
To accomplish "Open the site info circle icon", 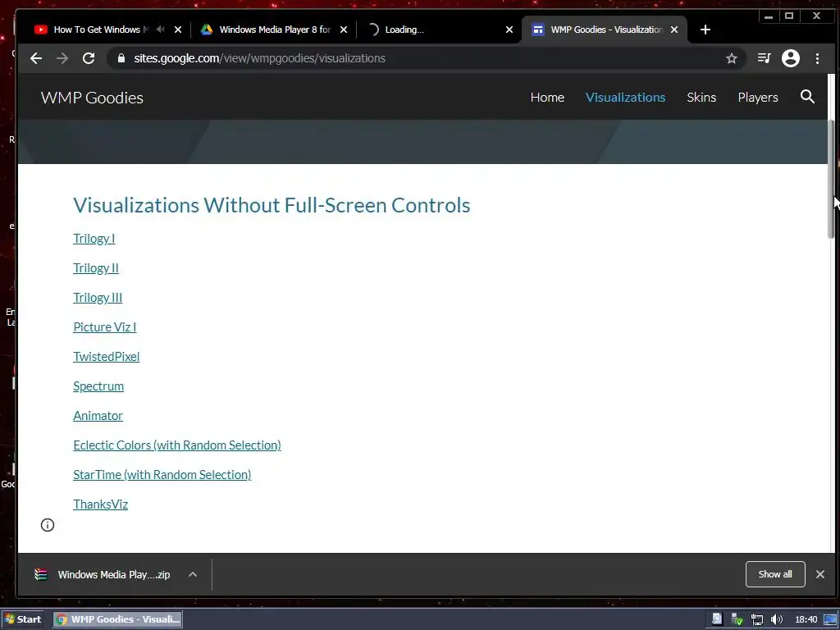I will coord(48,525).
